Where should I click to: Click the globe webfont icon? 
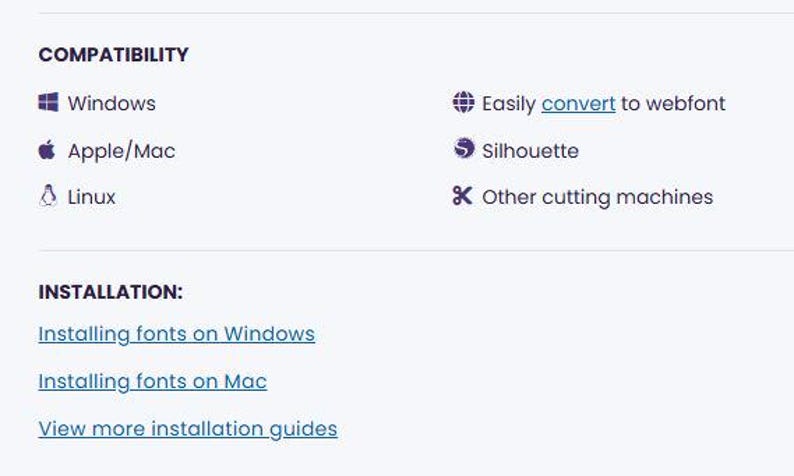(x=463, y=102)
